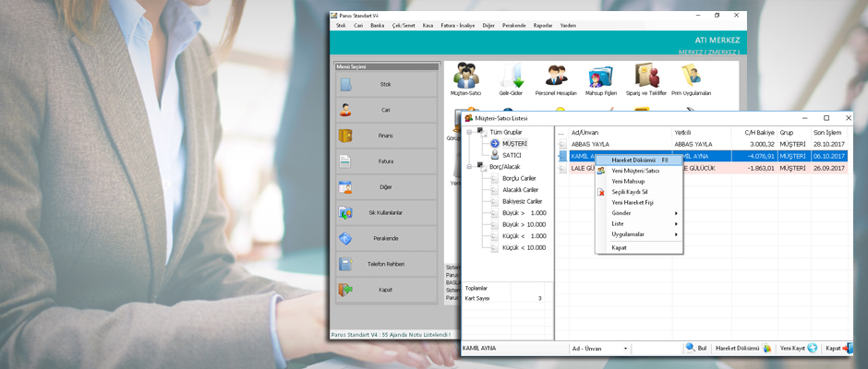Click the Finans safe button in sidebar
Image resolution: width=868 pixels, height=369 pixels.
pos(386,136)
